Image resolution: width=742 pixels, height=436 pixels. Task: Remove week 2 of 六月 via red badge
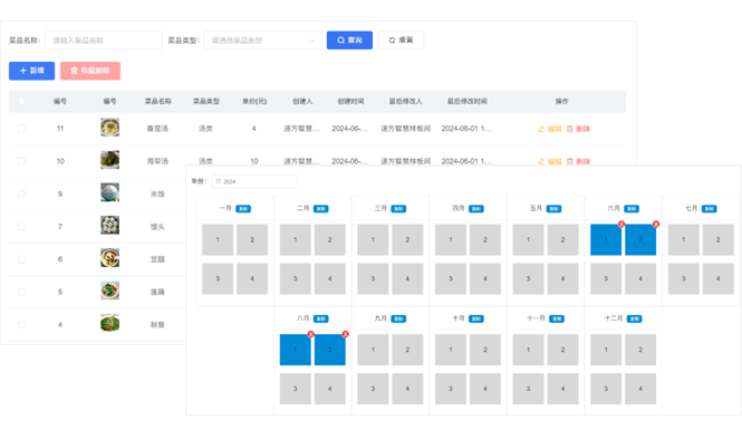click(656, 224)
